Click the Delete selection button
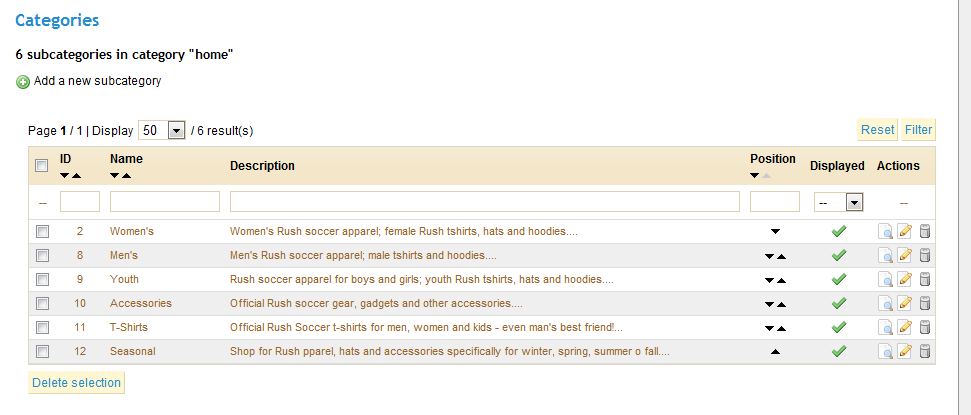Screen dimensions: 971x415 (76, 383)
